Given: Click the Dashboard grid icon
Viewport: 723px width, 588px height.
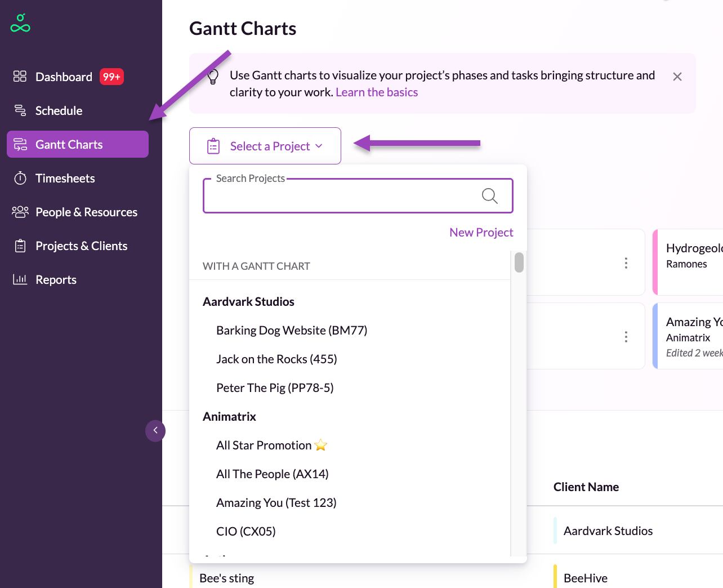Looking at the screenshot, I should click(x=20, y=77).
